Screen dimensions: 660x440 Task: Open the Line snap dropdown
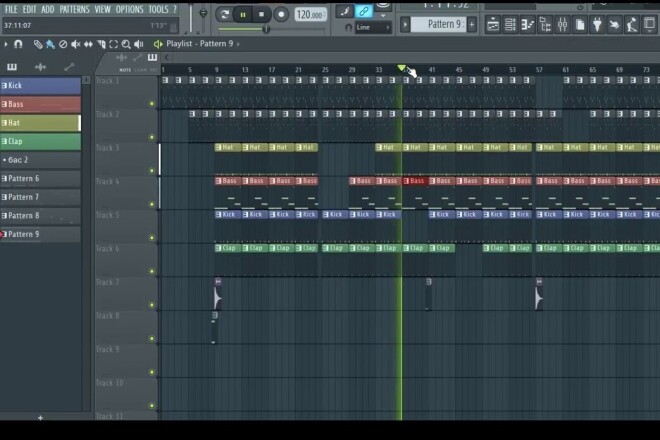(373, 28)
